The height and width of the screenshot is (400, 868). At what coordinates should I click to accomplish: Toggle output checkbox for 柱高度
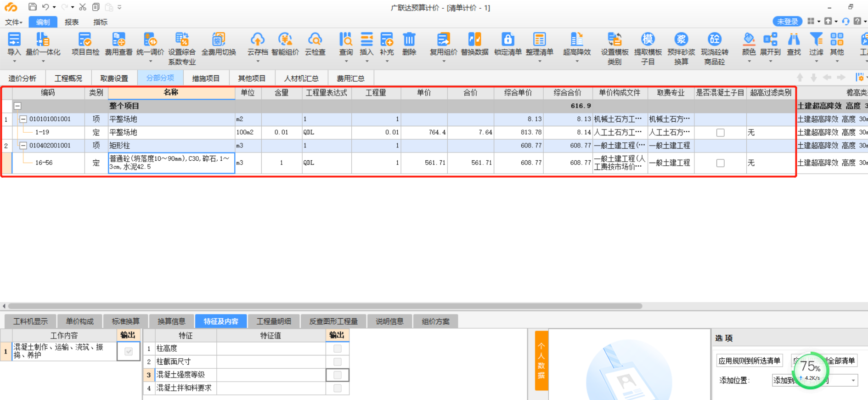338,349
